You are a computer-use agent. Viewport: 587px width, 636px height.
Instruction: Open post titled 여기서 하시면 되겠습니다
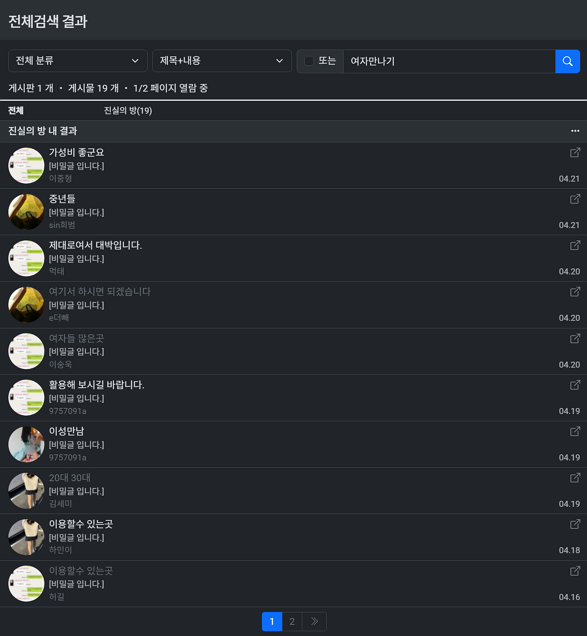pos(100,292)
